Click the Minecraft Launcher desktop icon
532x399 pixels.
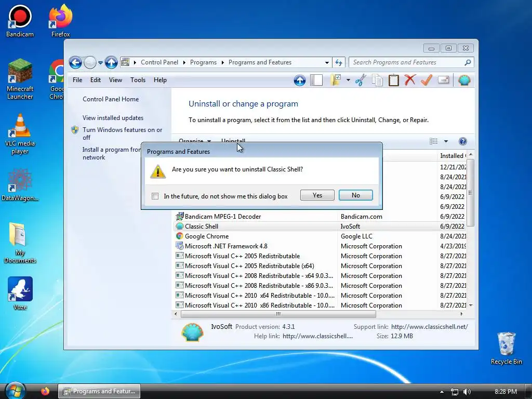tap(20, 79)
